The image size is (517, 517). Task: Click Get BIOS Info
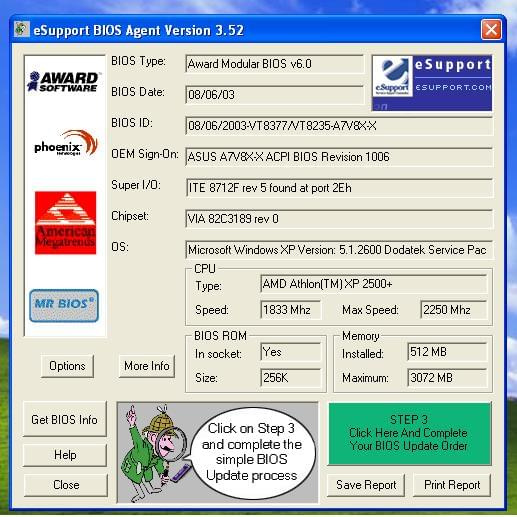(65, 419)
